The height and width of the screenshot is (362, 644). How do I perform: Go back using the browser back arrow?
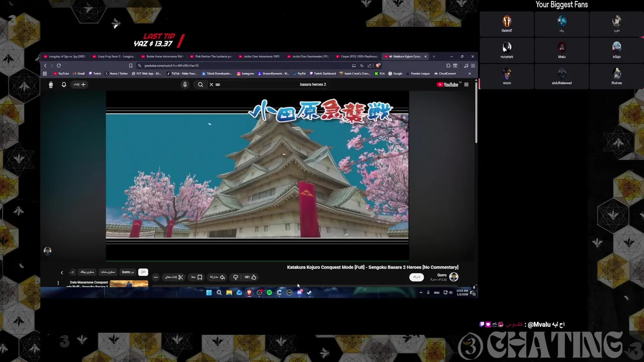(x=45, y=65)
